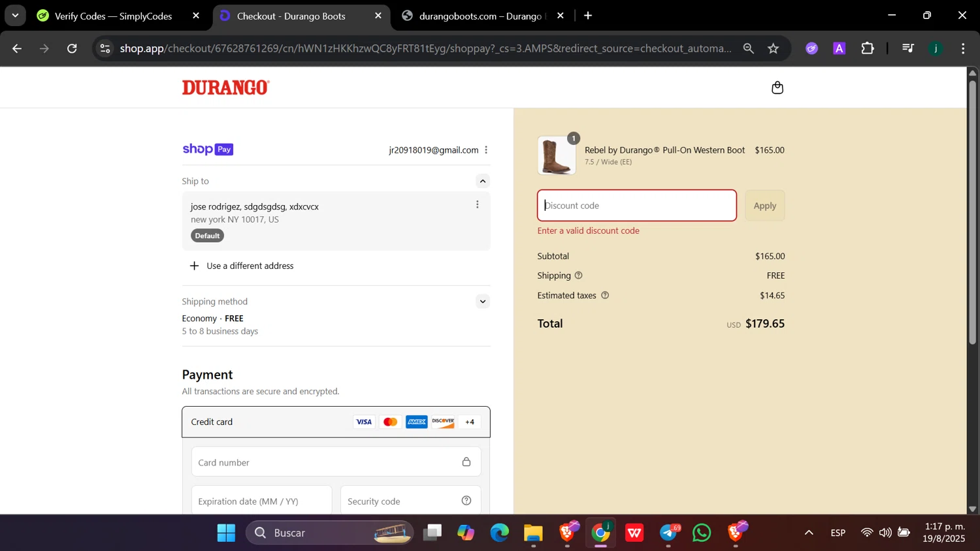Open tab search dropdown arrow
This screenshot has height=551, width=980.
click(15, 16)
